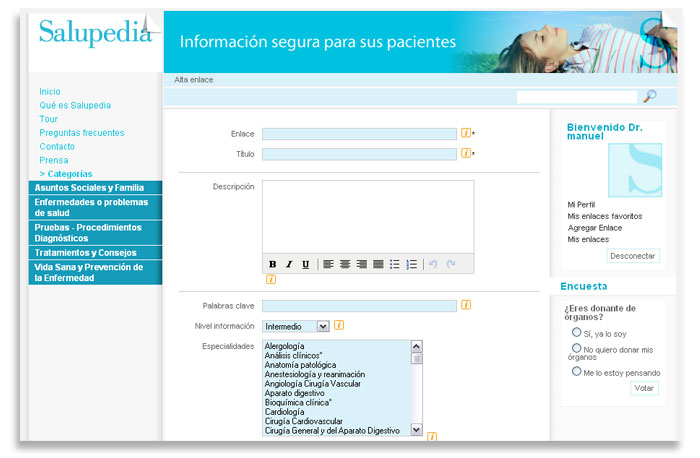Redo edit in description editor
The height and width of the screenshot is (458, 700).
(x=451, y=264)
